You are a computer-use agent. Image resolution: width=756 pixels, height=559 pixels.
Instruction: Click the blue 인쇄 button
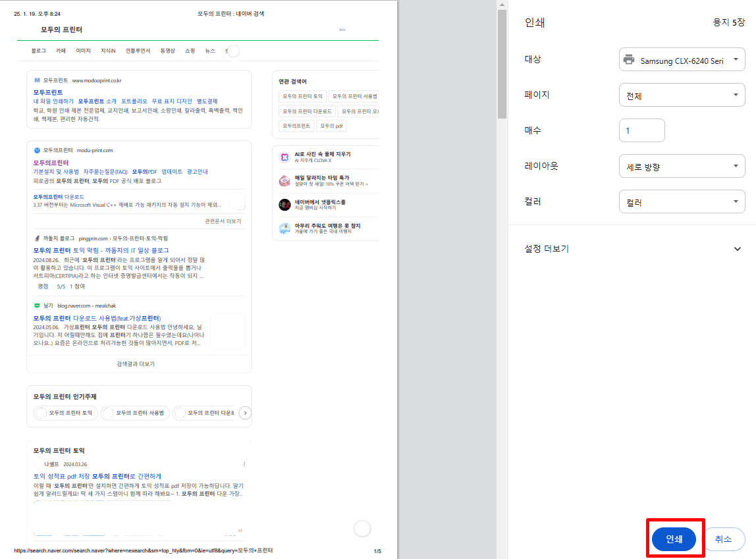click(x=674, y=539)
